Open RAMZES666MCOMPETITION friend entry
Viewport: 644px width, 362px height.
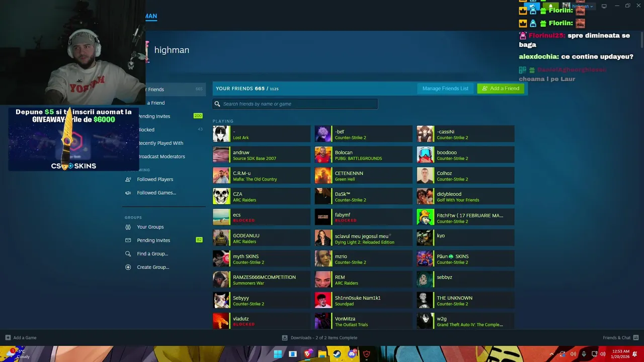[262, 280]
